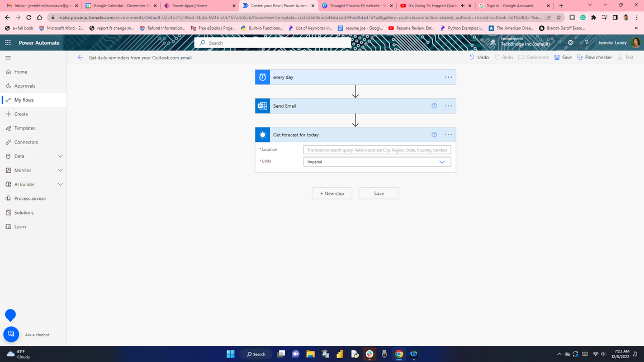Screen dimensions: 644x362
Task: Open the date and time in taskbar
Action: (620, 354)
